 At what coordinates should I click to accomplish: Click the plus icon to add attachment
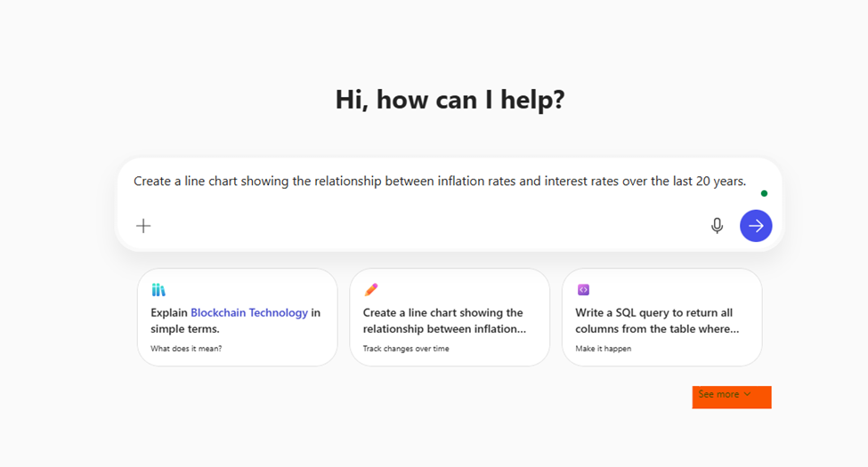click(x=143, y=226)
